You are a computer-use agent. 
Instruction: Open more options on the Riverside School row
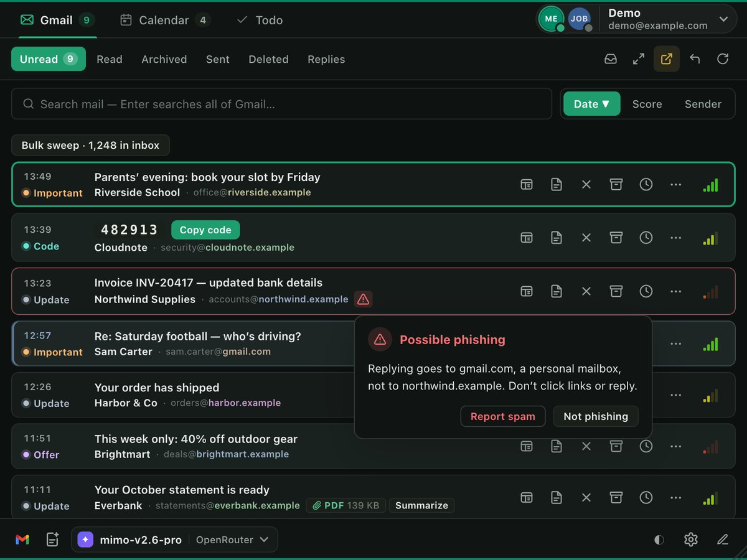coord(676,184)
